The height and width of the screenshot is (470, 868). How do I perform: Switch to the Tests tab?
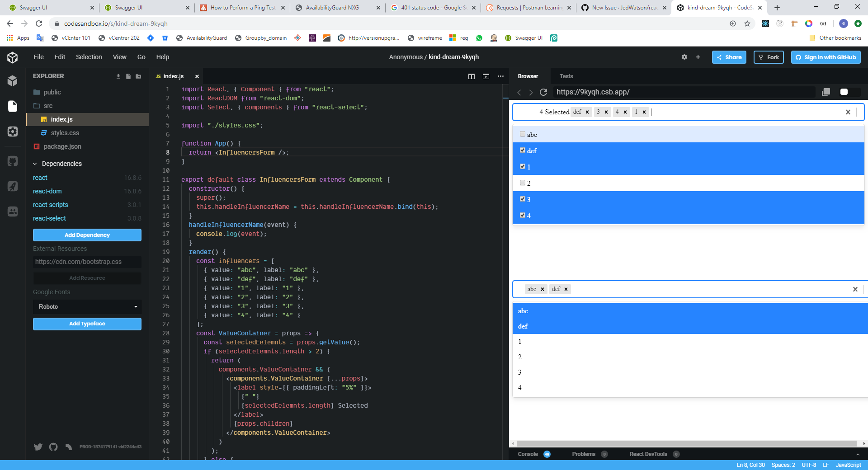566,76
